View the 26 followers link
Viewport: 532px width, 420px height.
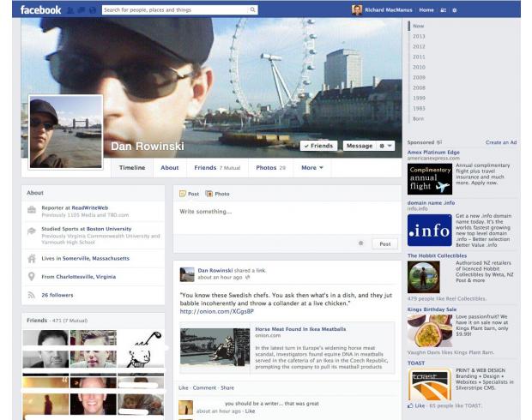(57, 295)
